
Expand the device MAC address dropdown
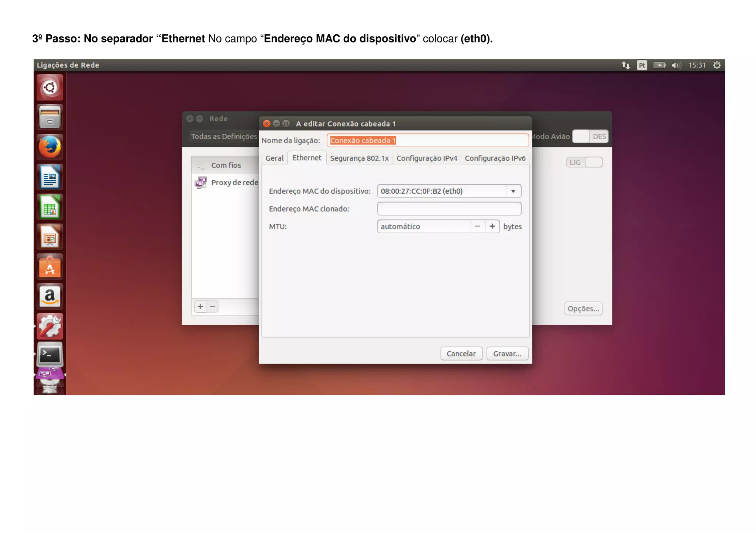(x=513, y=191)
